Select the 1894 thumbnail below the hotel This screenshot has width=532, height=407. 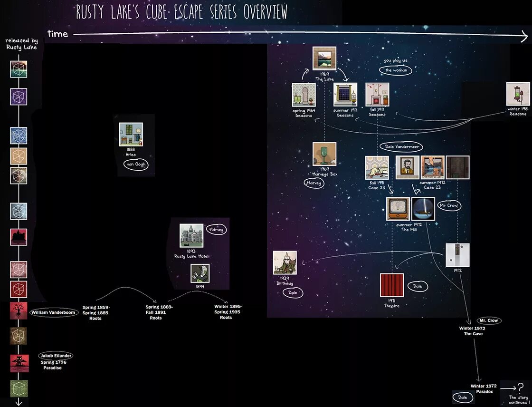point(200,273)
